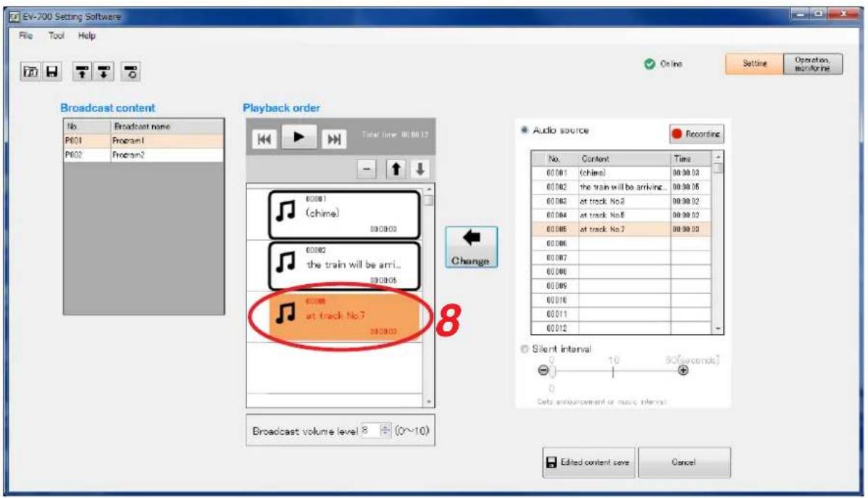
Task: Select the 'at track No.7' playback item
Action: click(344, 316)
